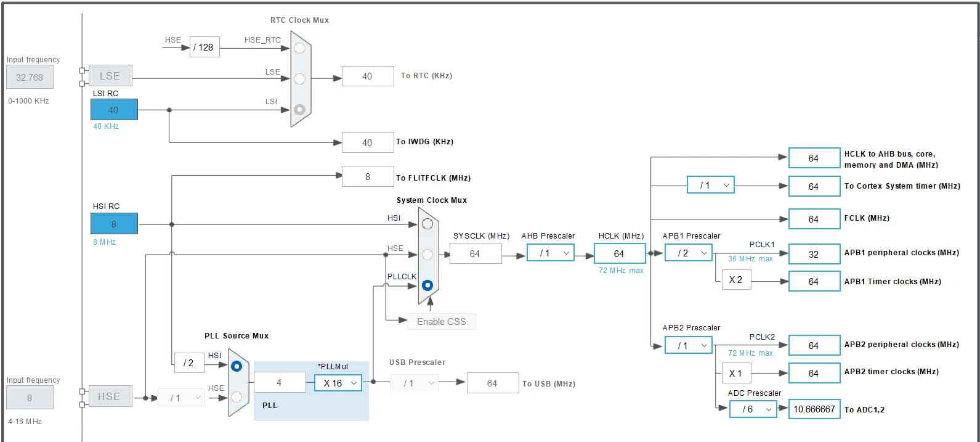Click the APB1 X 2 multiplier box
The width and height of the screenshot is (980, 442).
tap(736, 279)
